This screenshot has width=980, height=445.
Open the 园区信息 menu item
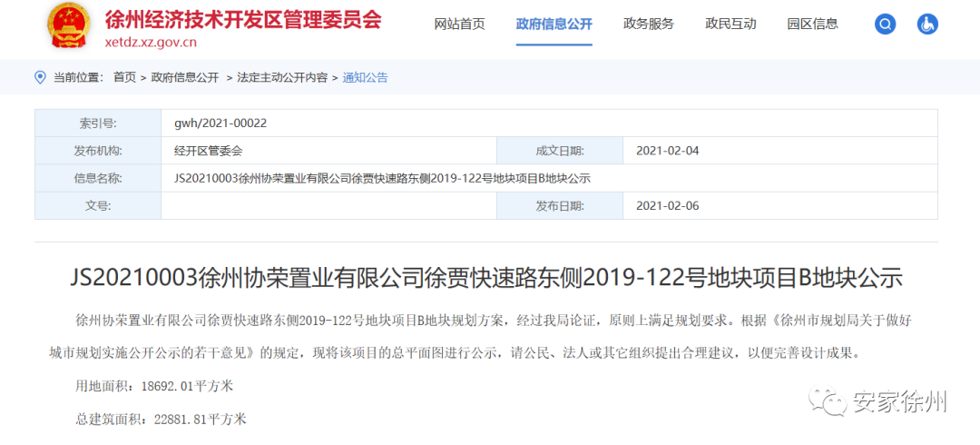tap(812, 25)
